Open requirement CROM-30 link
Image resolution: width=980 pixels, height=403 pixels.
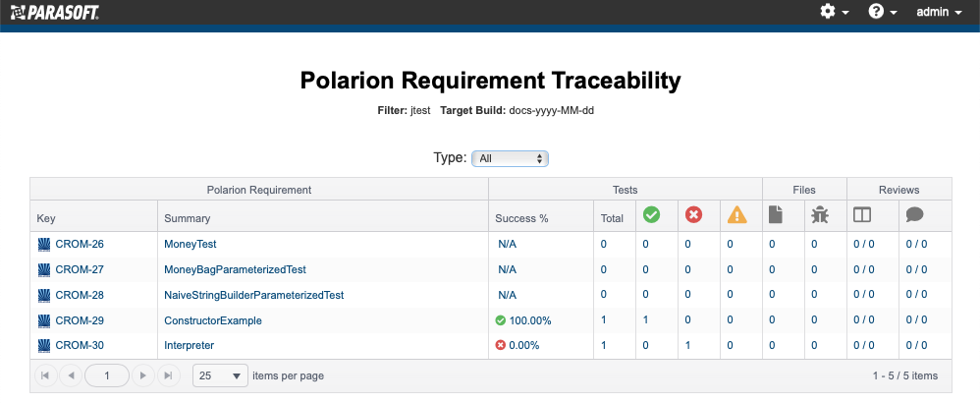click(80, 345)
